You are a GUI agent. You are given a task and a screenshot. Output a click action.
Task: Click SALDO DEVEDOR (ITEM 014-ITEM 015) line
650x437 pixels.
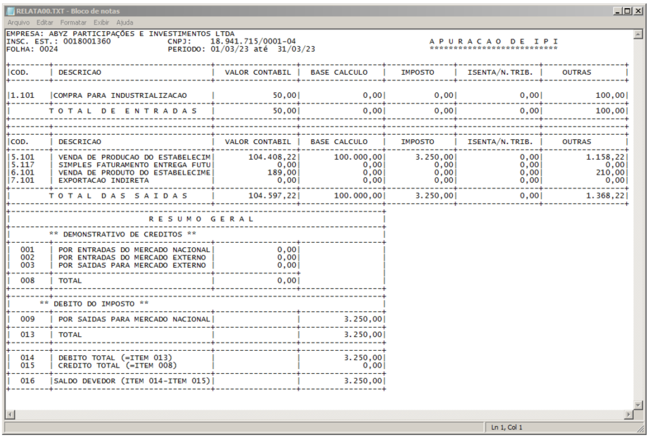coord(132,381)
